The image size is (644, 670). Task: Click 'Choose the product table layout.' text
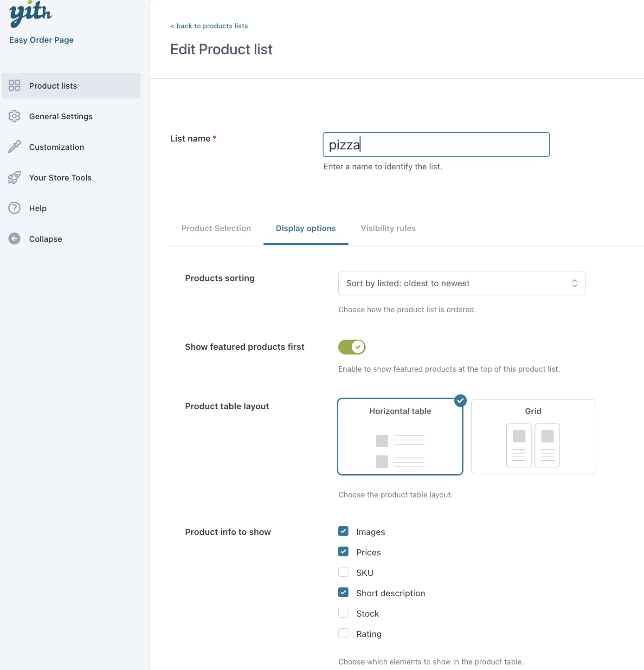click(395, 495)
